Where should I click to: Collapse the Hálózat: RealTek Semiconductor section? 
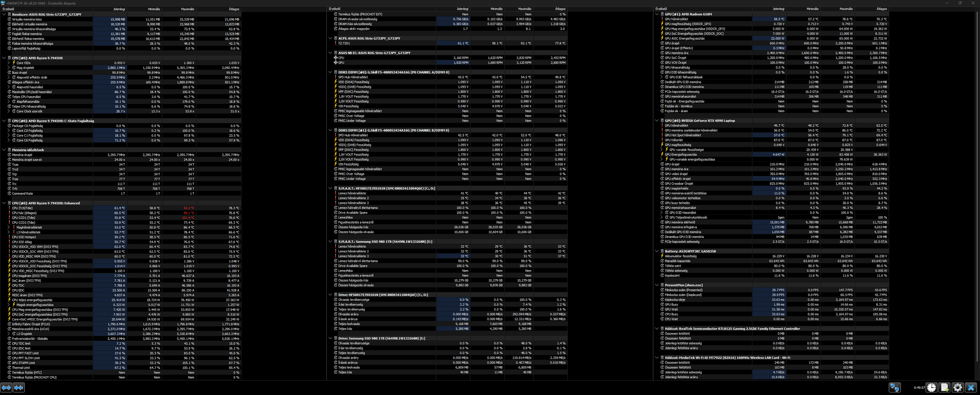tap(657, 328)
